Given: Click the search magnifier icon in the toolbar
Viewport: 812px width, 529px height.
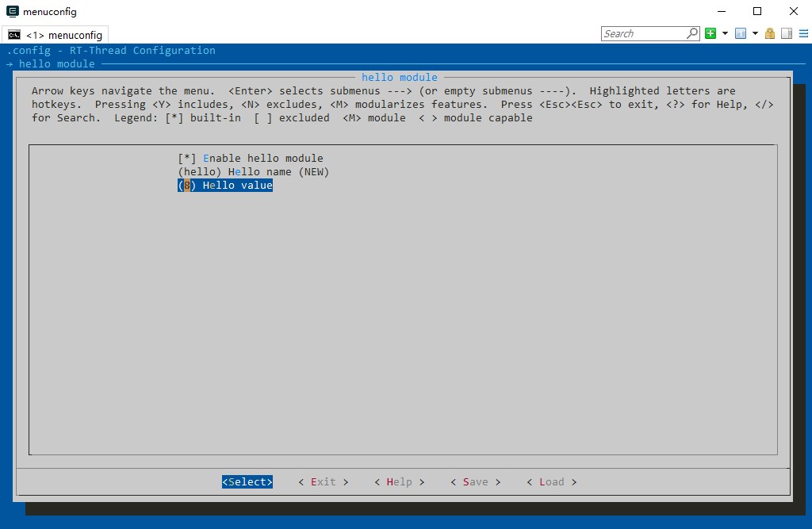Looking at the screenshot, I should click(x=692, y=33).
